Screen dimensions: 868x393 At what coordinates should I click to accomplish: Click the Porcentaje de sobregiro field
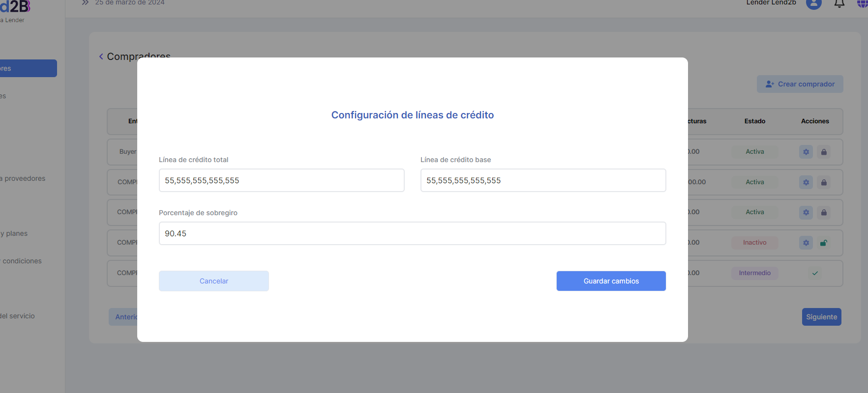[412, 233]
